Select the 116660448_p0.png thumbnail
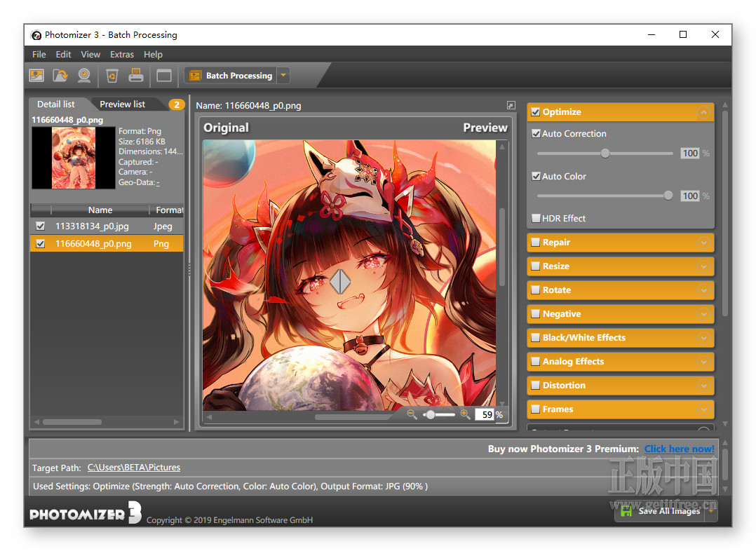This screenshot has width=756, height=551. [74, 158]
